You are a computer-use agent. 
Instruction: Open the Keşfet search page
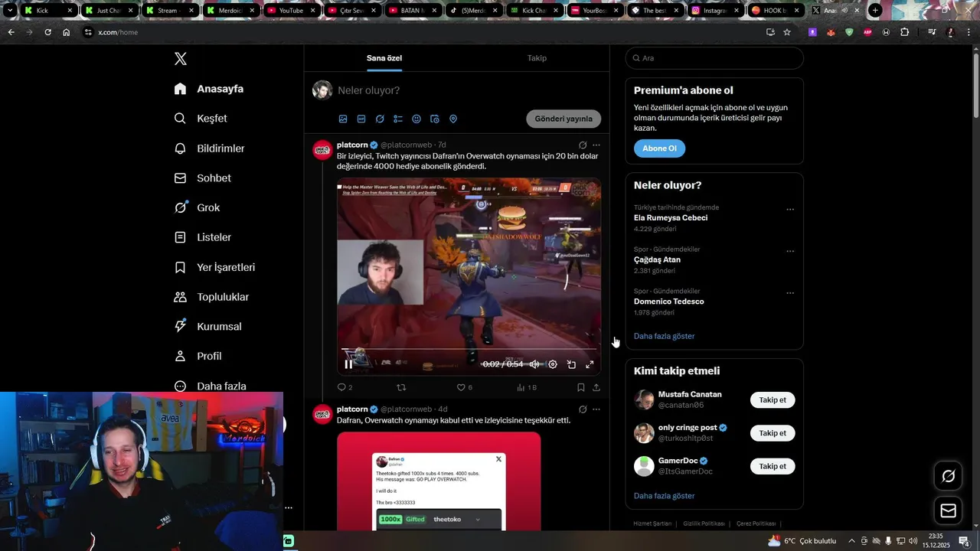[x=201, y=119]
